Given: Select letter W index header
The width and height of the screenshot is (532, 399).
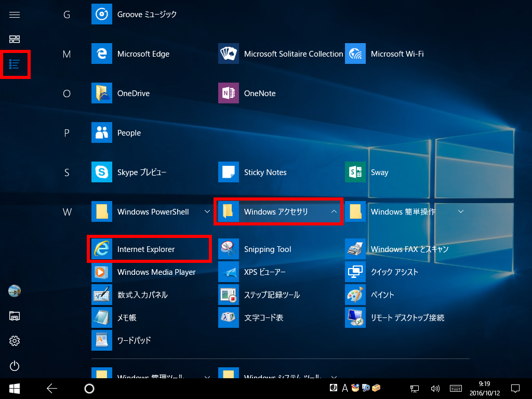Looking at the screenshot, I should [67, 212].
